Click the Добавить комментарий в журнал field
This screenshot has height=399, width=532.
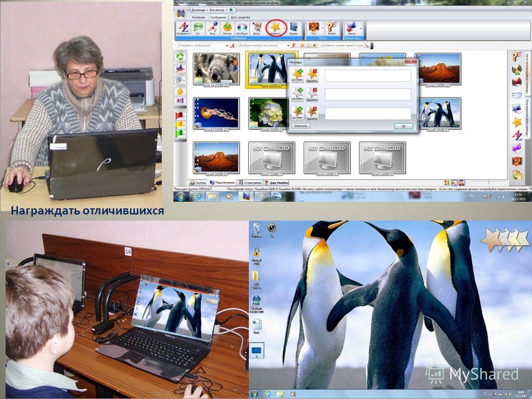[x=341, y=45]
